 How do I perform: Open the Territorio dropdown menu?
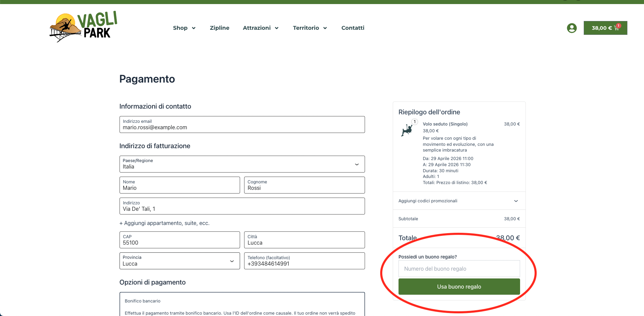coord(310,28)
